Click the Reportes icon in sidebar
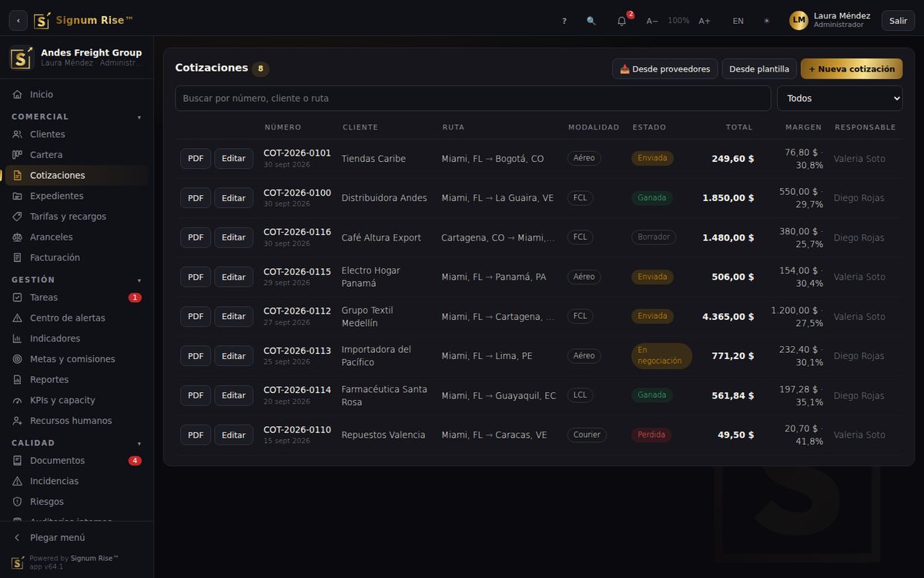The width and height of the screenshot is (924, 578). coord(18,379)
